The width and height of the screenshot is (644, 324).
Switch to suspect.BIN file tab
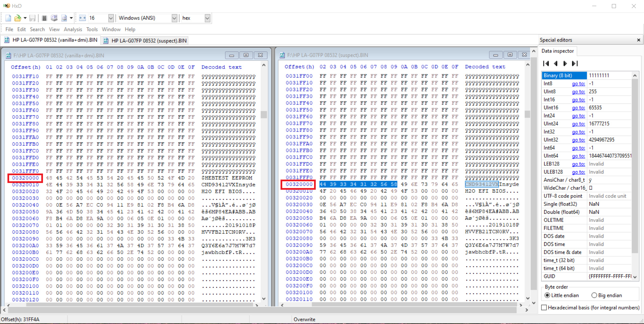pyautogui.click(x=145, y=41)
